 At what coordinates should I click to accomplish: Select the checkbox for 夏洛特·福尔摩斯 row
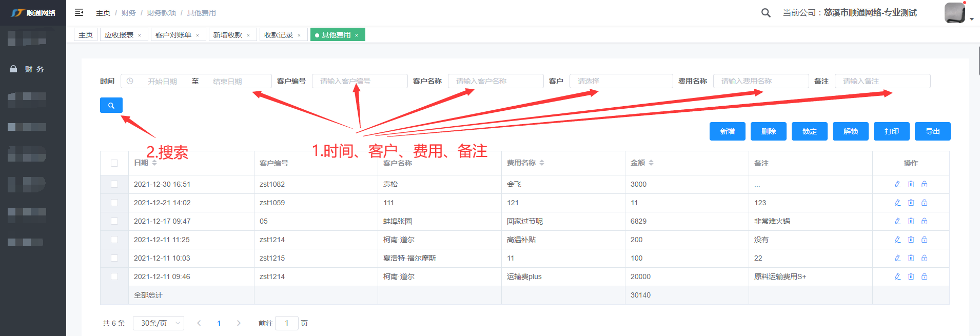[114, 258]
